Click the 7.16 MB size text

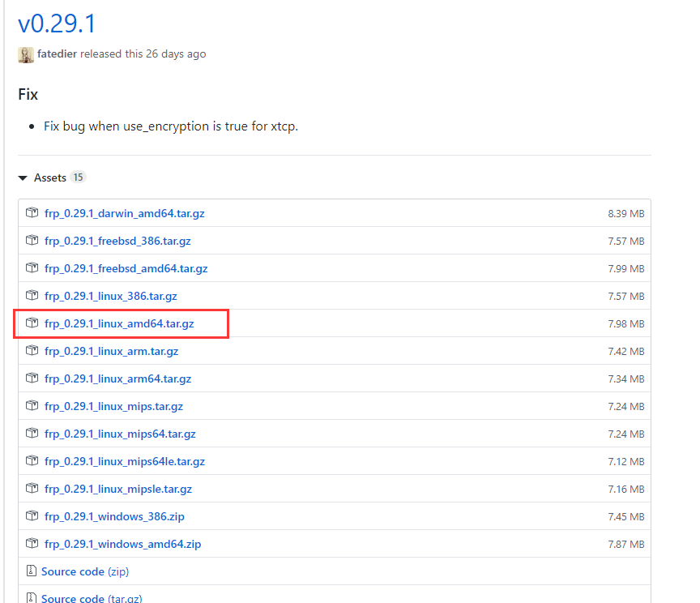click(x=626, y=489)
